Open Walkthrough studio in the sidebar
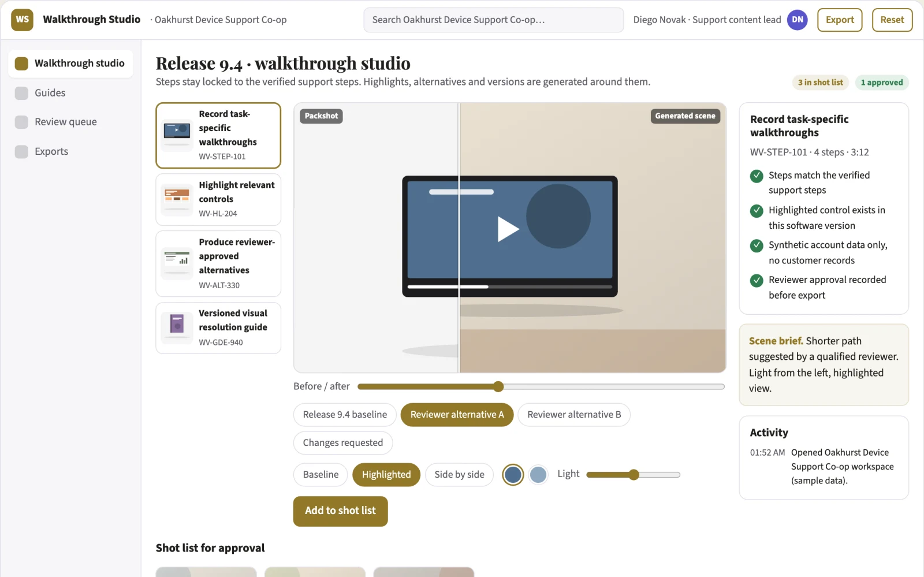This screenshot has height=577, width=924. point(70,64)
